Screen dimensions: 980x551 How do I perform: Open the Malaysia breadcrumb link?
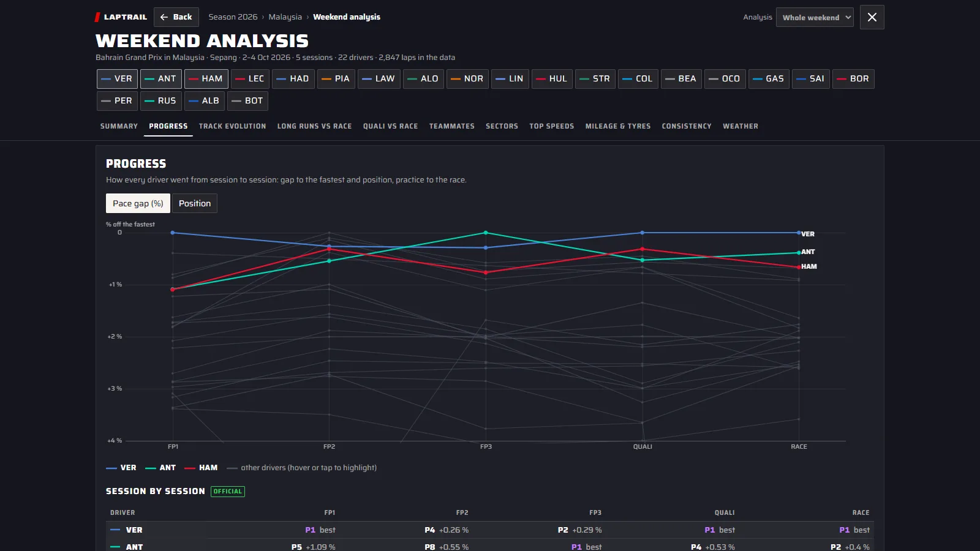pos(285,17)
